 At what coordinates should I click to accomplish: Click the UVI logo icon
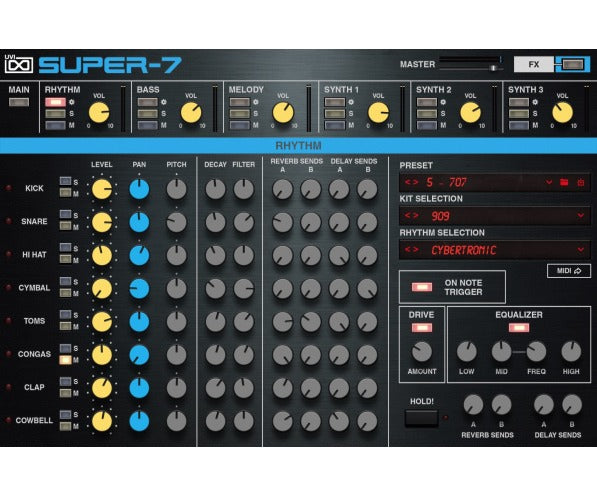coord(19,65)
